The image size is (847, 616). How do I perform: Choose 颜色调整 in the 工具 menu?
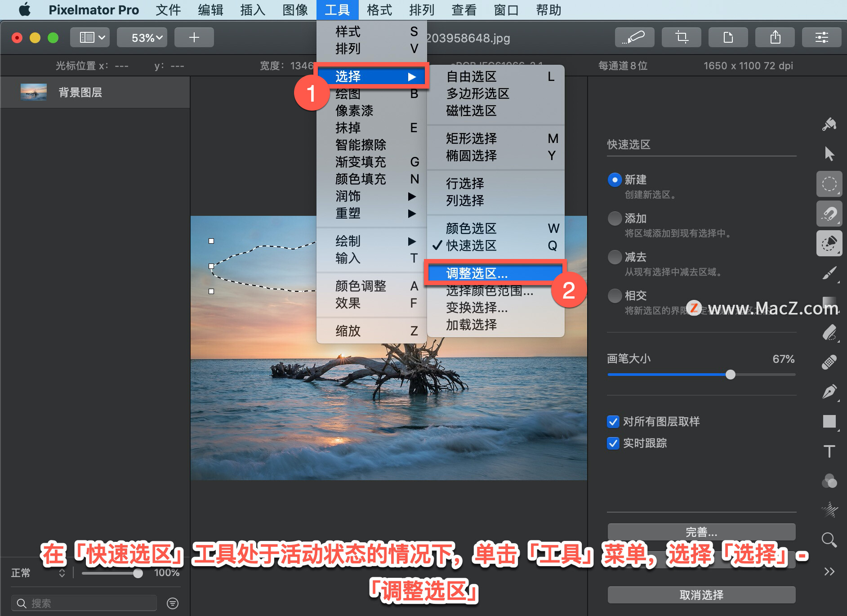(371, 286)
